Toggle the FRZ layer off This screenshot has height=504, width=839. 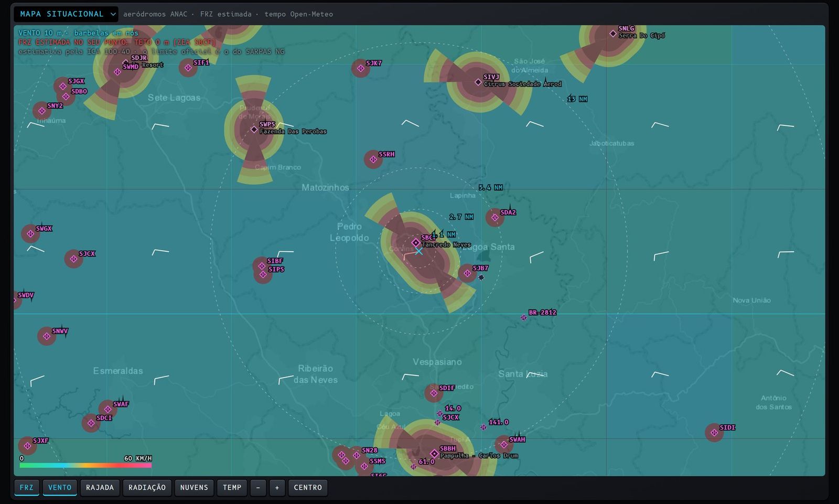click(x=26, y=488)
